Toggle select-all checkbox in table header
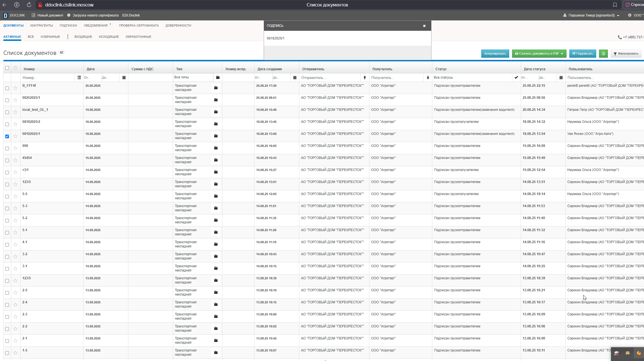Viewport: 644px width, 361px height. 7,68
